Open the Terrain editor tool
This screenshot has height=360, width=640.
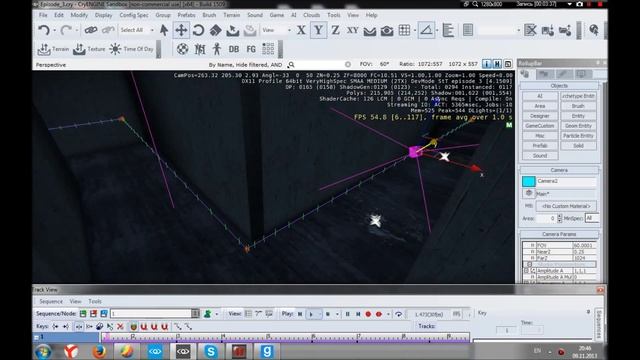(53, 49)
